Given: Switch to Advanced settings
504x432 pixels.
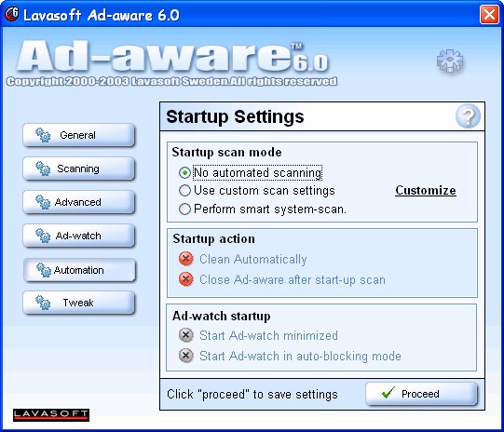Looking at the screenshot, I should tap(78, 202).
